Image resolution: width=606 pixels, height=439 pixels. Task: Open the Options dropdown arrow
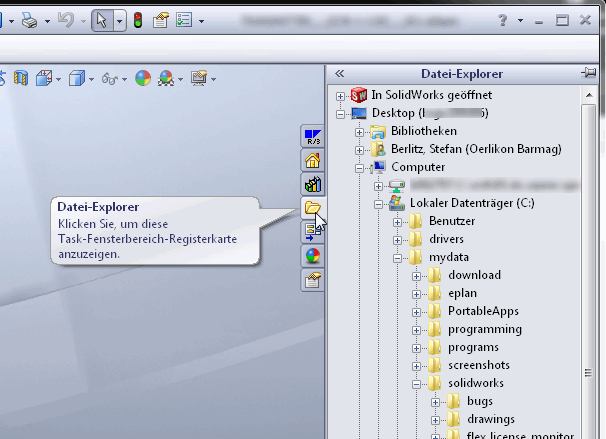[x=201, y=21]
